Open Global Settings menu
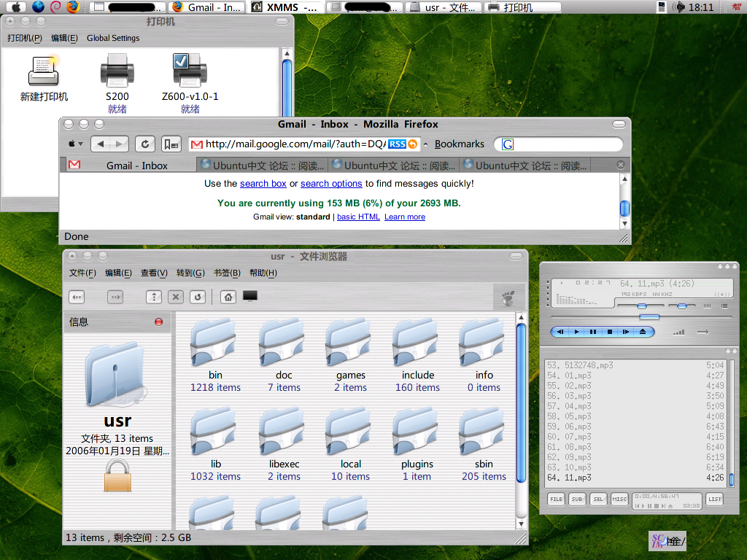This screenshot has height=560, width=747. click(x=113, y=38)
